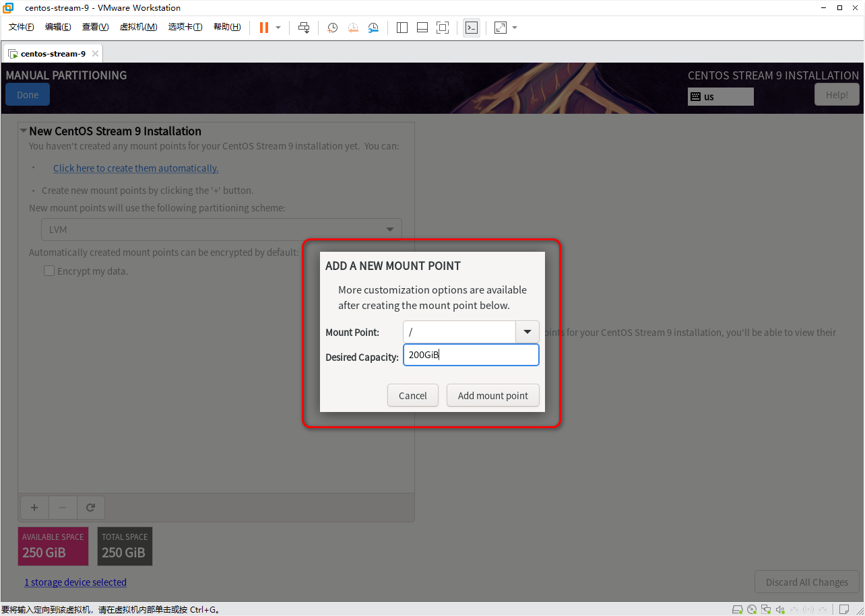The height and width of the screenshot is (616, 865).
Task: Click the create them automatically link
Action: 136,168
